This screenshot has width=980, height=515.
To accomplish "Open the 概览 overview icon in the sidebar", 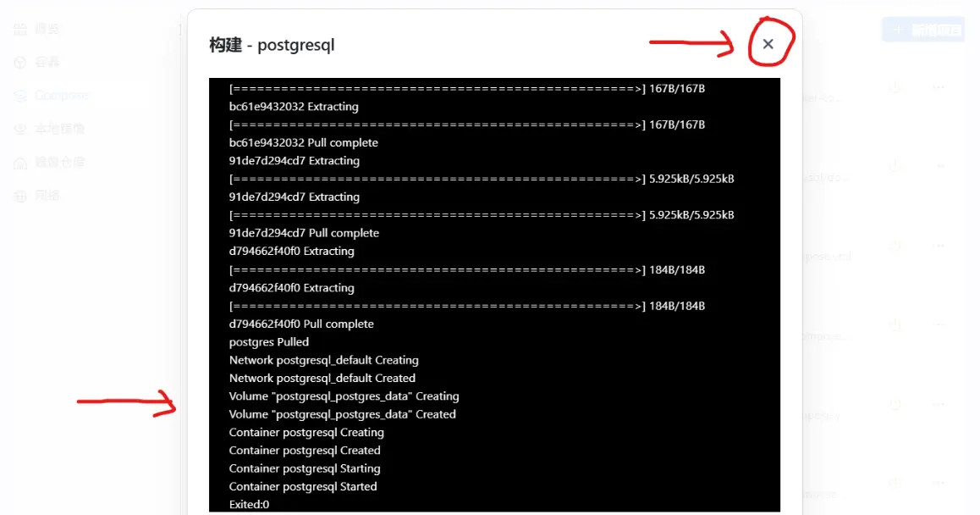I will coord(20,28).
